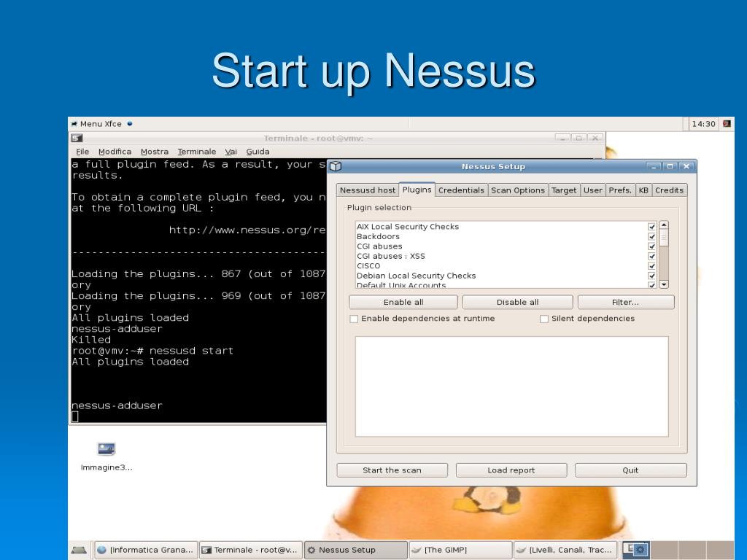Click the empty plugin details pane
Screen dimensions: 747x560
pos(511,386)
